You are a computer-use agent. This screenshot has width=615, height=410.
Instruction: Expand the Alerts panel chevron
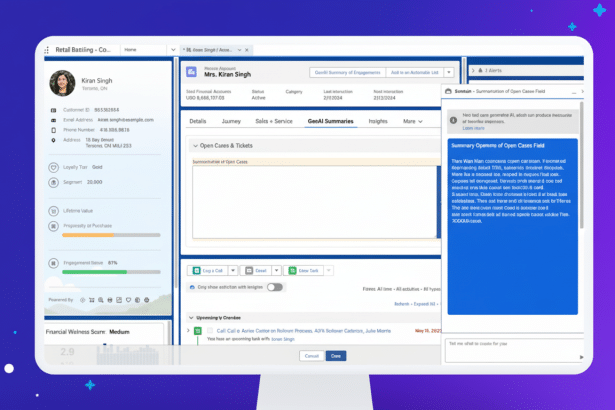[x=473, y=70]
